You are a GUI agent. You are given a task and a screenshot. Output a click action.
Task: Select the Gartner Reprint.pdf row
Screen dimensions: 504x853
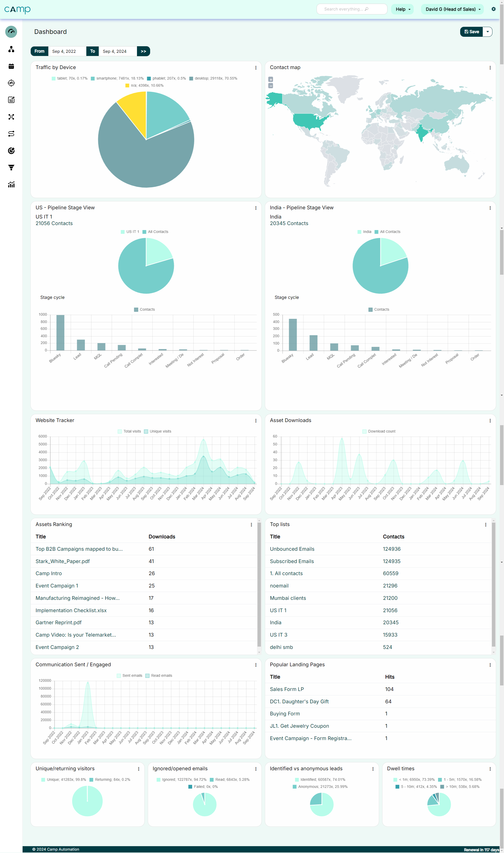(143, 623)
